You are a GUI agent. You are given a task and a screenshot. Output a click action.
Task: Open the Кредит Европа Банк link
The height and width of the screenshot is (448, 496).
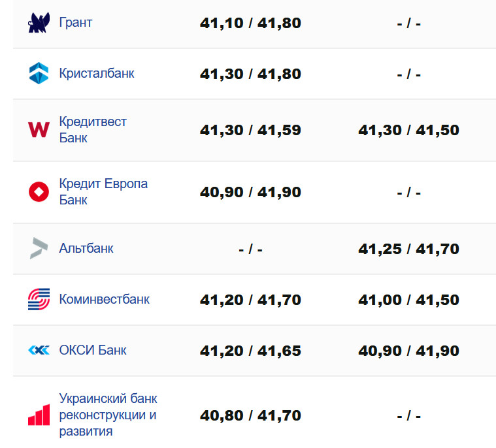103,191
